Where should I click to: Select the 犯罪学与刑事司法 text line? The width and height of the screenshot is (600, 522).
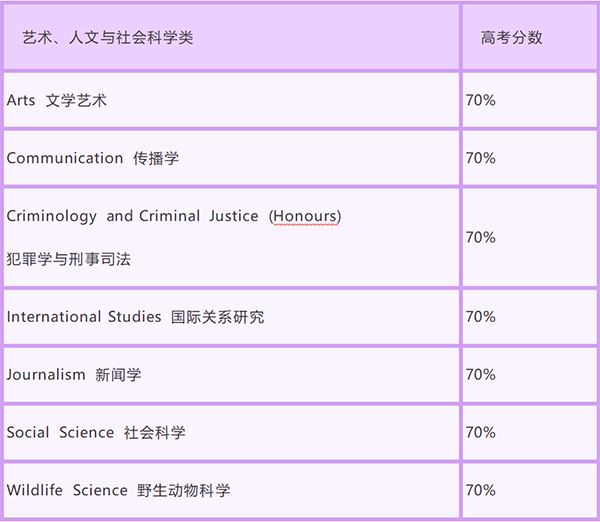(68, 259)
